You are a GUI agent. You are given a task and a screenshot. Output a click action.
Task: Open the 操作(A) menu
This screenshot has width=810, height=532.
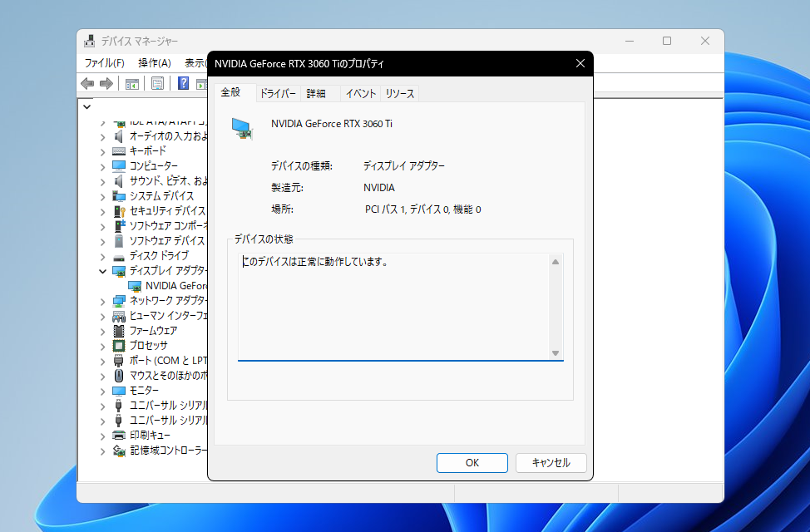coord(155,63)
